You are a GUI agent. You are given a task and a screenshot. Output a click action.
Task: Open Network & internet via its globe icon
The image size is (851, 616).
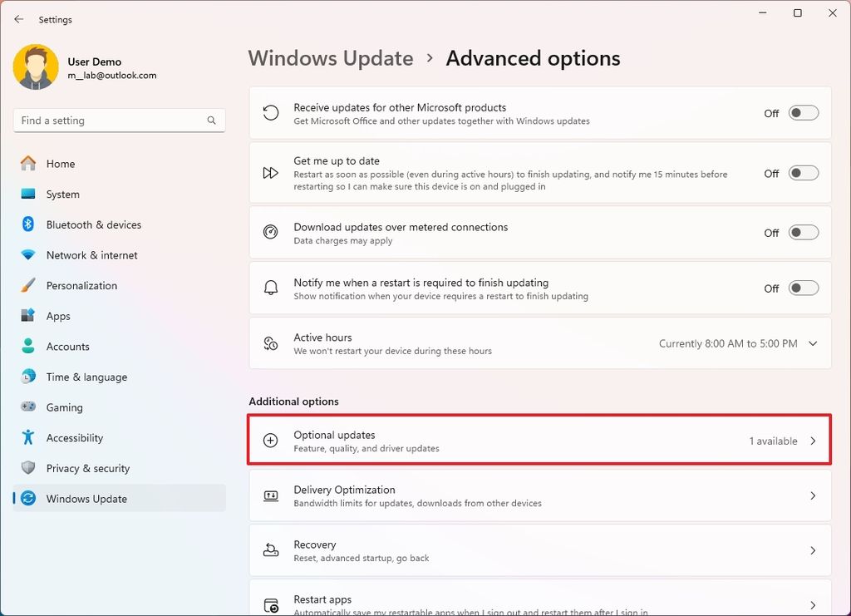(x=30, y=255)
